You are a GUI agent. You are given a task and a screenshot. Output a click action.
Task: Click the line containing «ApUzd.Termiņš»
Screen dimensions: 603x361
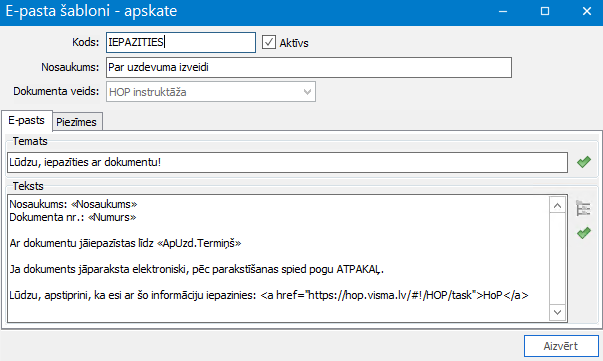(125, 243)
